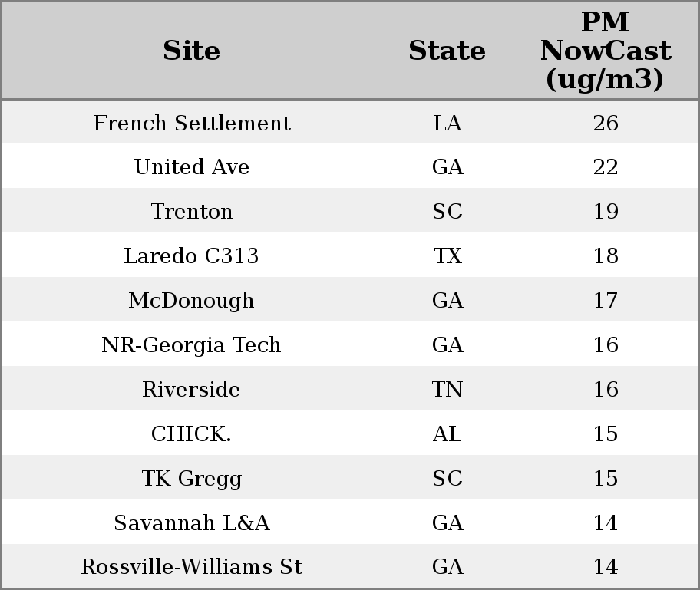
Task: Select the AL state cell
Action: [x=447, y=434]
